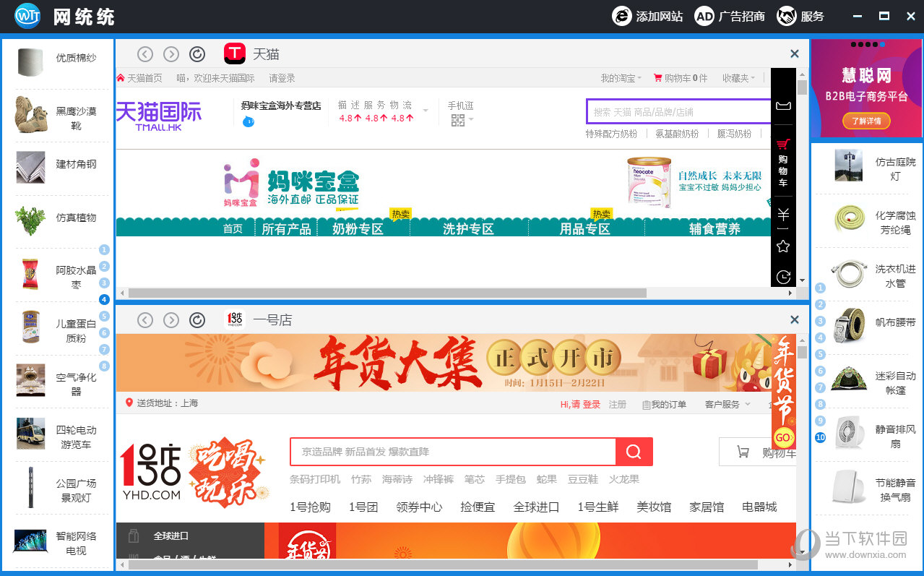Expand the 我的淘宝 dropdown
The width and height of the screenshot is (924, 576).
(621, 78)
